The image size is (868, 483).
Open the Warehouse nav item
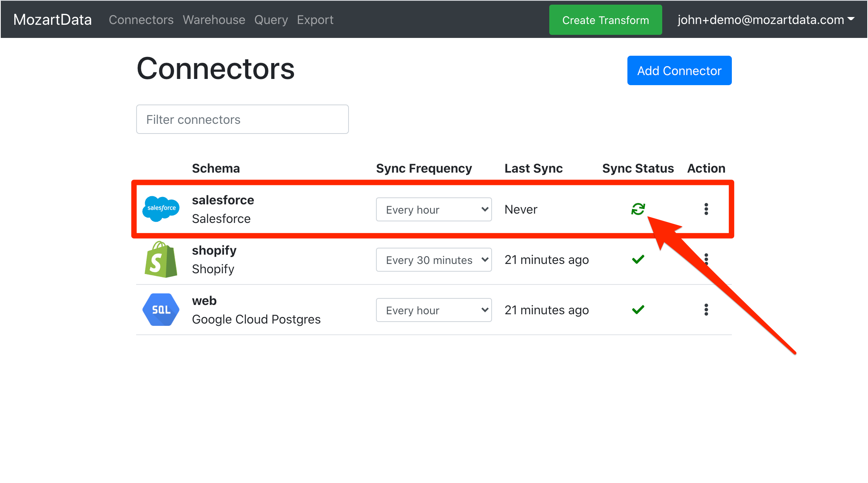[x=214, y=20]
